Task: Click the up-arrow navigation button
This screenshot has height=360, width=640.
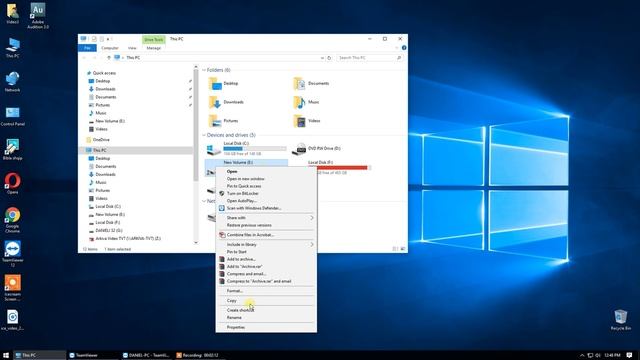Action: point(109,58)
